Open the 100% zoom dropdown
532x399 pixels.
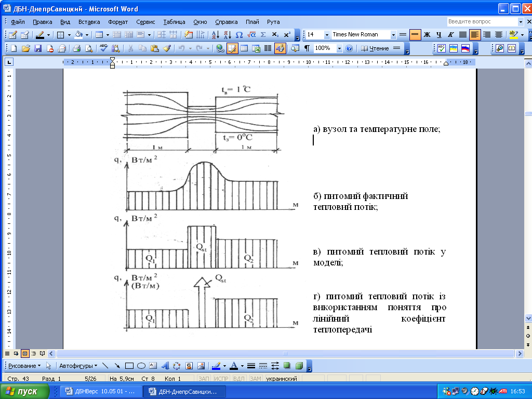(339, 48)
